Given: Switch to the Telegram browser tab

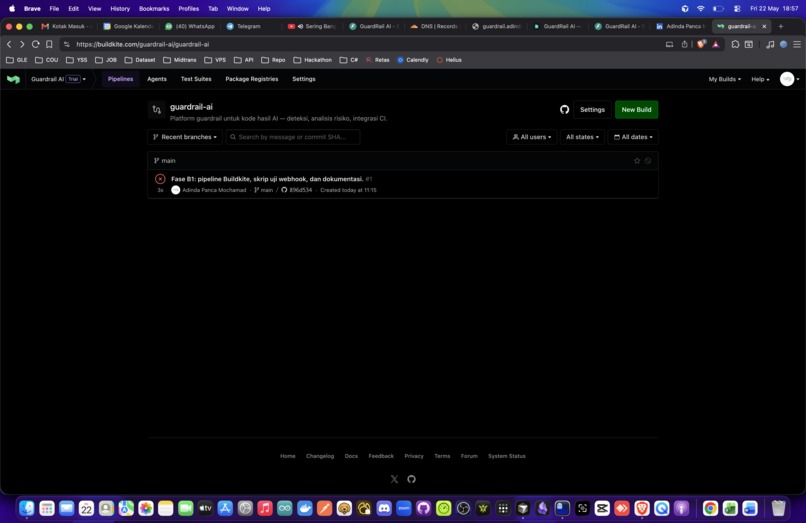Looking at the screenshot, I should [x=249, y=26].
